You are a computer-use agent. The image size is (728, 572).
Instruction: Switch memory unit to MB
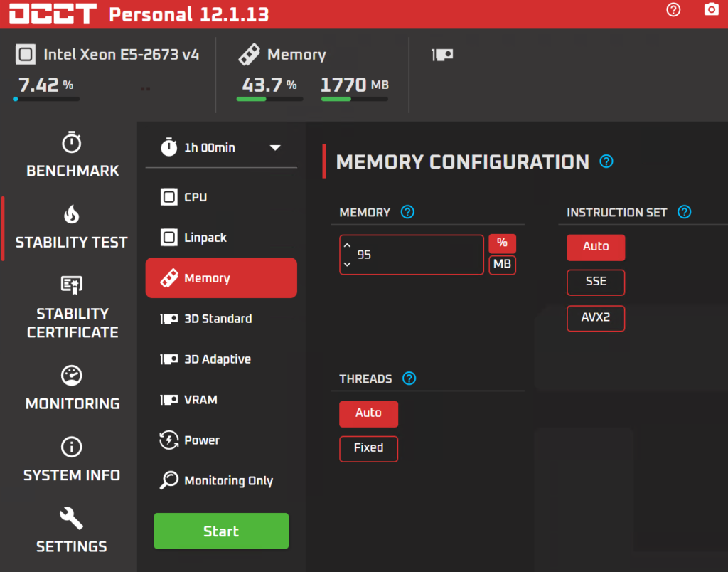502,265
